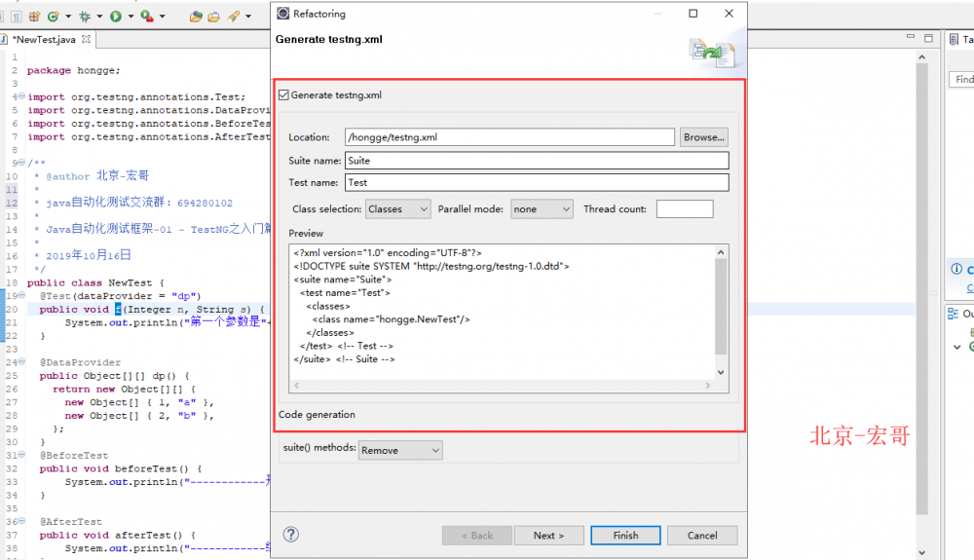Click the New Java Class toolbar icon
The width and height of the screenshot is (974, 560).
pos(54,17)
